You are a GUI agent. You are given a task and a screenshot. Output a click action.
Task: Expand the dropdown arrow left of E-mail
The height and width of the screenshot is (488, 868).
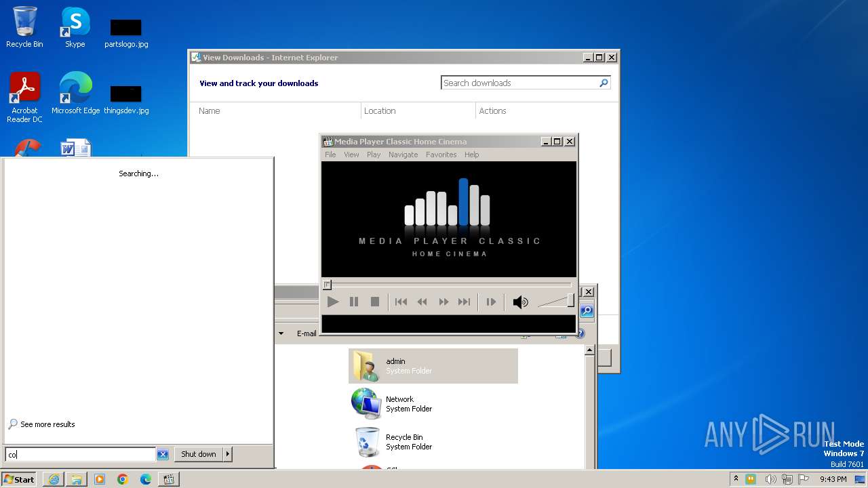281,333
